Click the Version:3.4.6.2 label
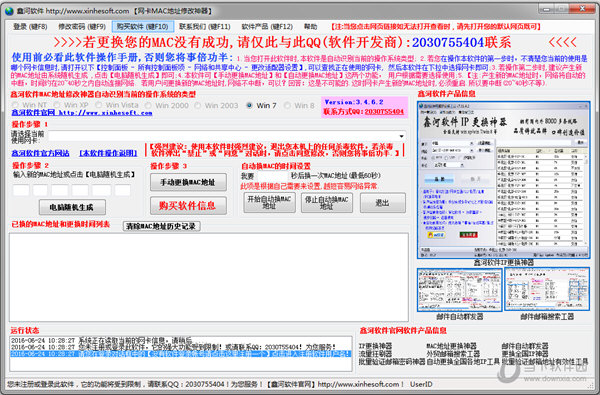The image size is (600, 395). [354, 102]
